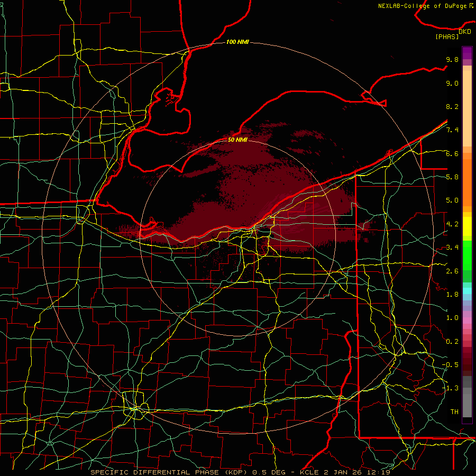Select the KCLE radar site identifier

pyautogui.click(x=309, y=472)
